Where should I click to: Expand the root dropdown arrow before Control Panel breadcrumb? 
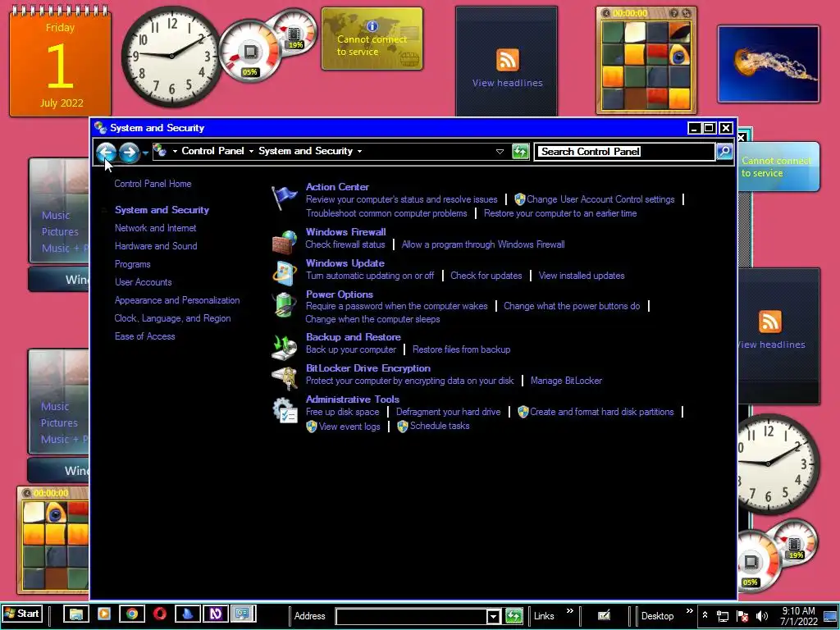(x=175, y=152)
